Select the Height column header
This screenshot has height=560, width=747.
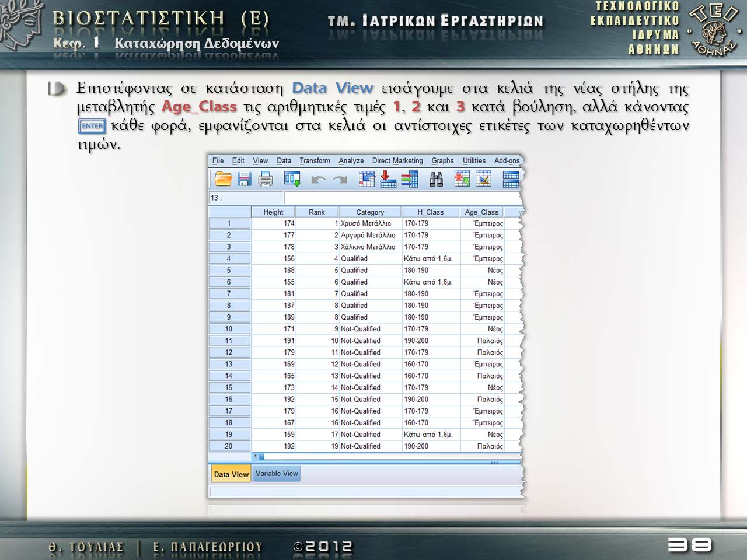click(x=273, y=212)
